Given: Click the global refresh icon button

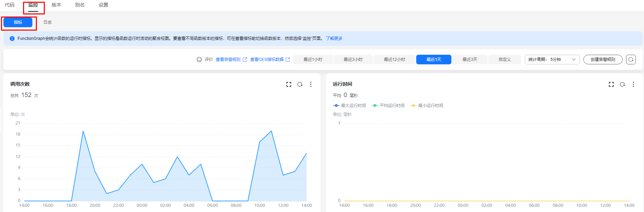Looking at the screenshot, I should tap(631, 60).
